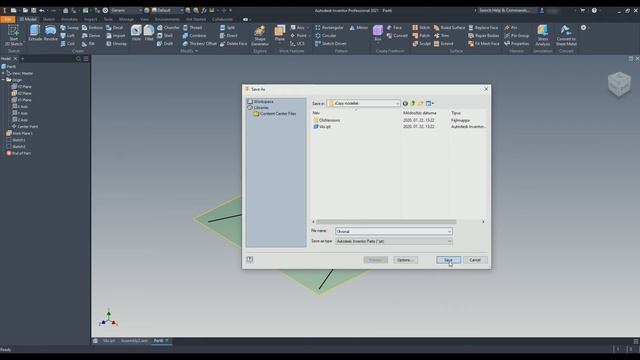
Task: Open the File name dropdown arrow
Action: point(449,231)
